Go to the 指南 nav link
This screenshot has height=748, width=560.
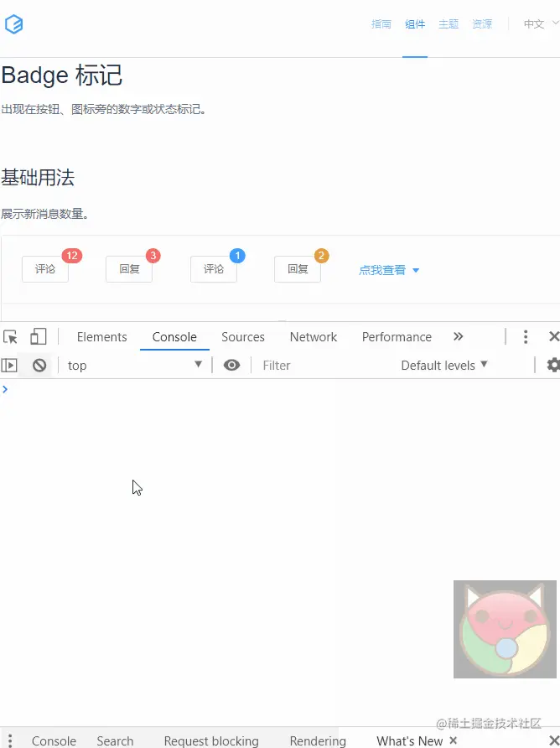tap(381, 23)
